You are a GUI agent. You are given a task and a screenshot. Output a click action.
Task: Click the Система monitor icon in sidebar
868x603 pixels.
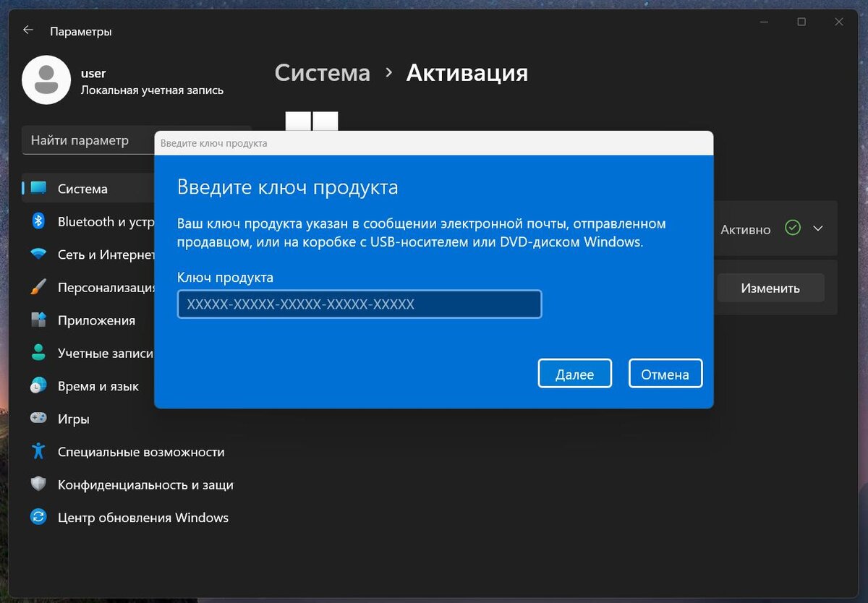[38, 189]
